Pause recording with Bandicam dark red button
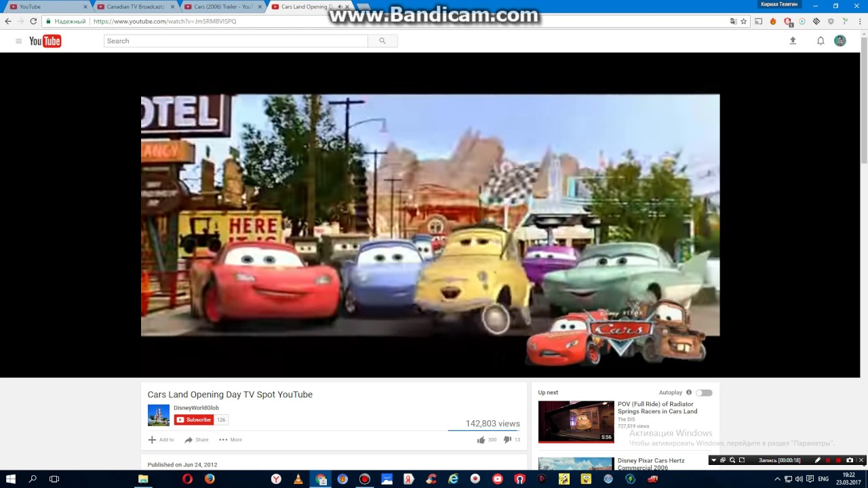868x488 pixels. (x=828, y=460)
